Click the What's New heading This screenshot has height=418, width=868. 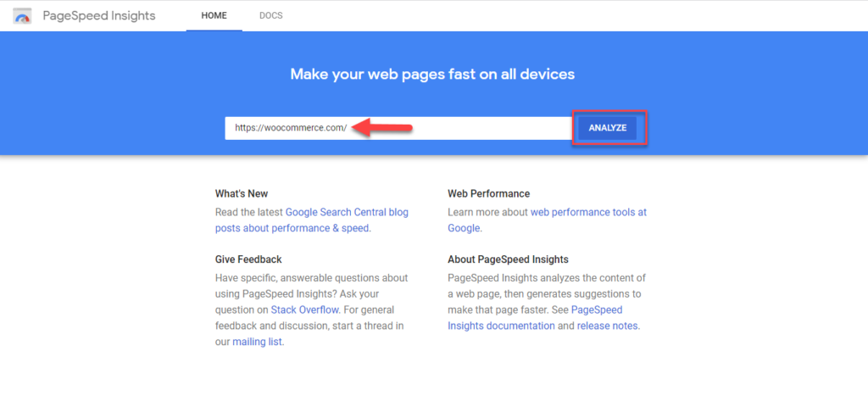[x=242, y=194]
